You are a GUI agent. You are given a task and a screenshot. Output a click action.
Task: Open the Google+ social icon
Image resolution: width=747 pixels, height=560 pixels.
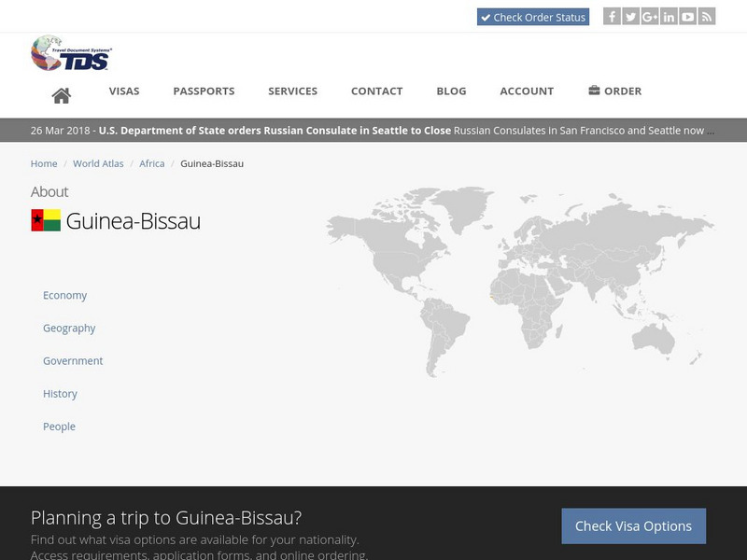point(650,16)
